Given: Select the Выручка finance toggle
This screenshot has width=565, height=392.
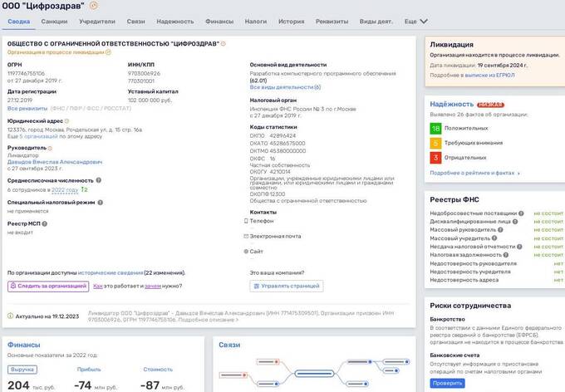Looking at the screenshot, I should click(22, 370).
